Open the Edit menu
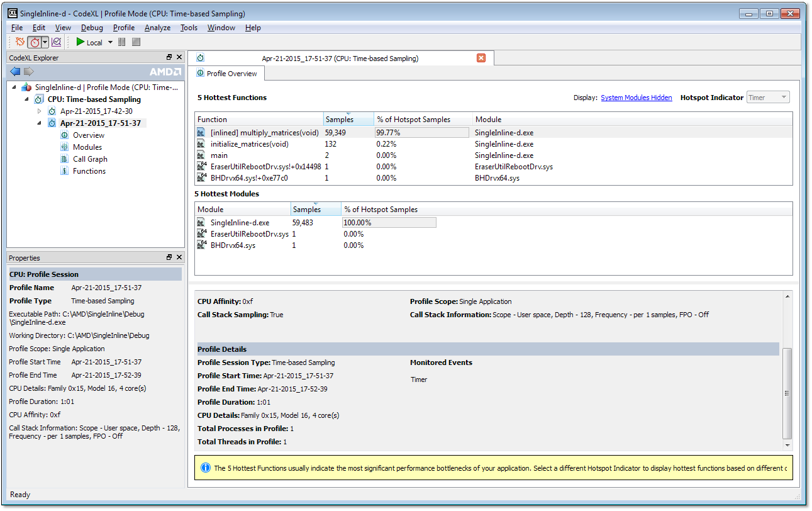Screen dimensions: 812x511 [39, 28]
